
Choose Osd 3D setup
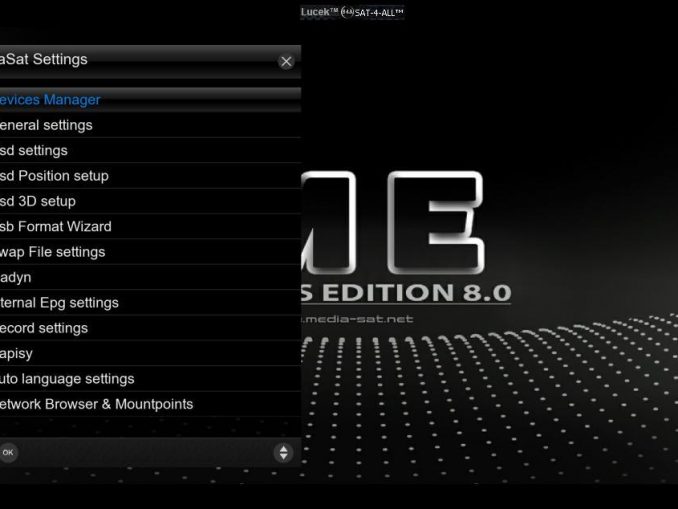[38, 201]
